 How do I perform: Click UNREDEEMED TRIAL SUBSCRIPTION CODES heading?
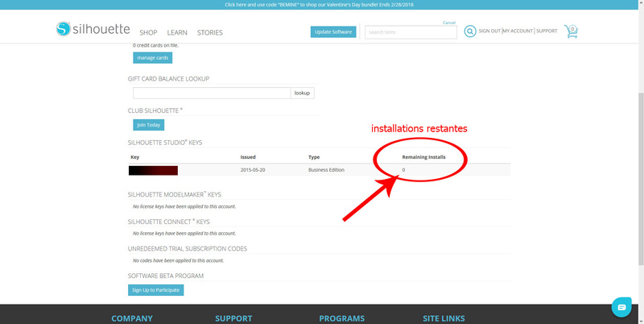(188, 248)
